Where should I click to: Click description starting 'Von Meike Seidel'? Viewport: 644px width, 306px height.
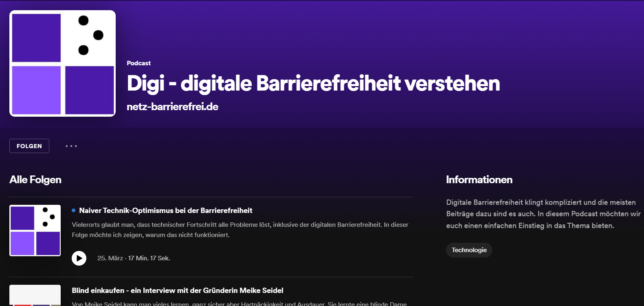239,304
